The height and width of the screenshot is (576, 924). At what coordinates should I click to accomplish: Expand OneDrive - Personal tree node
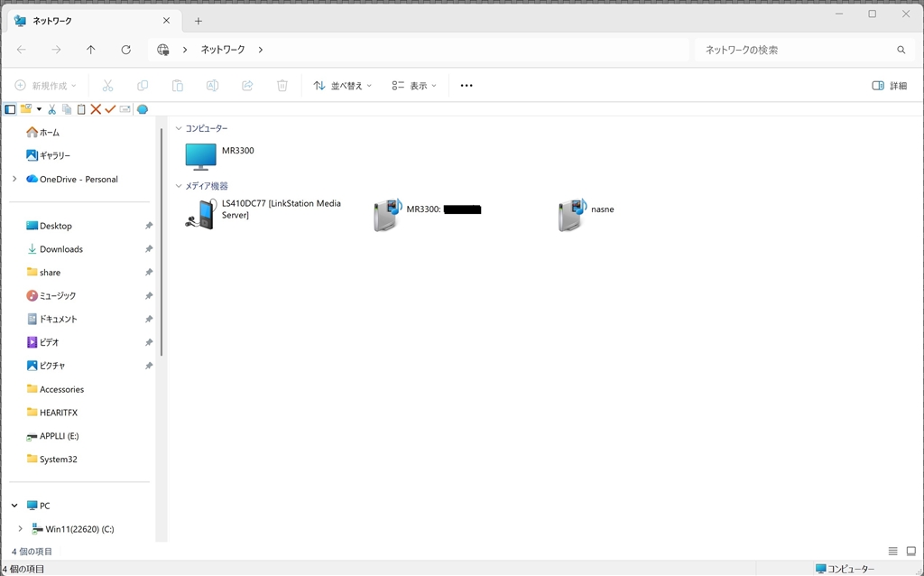(14, 179)
